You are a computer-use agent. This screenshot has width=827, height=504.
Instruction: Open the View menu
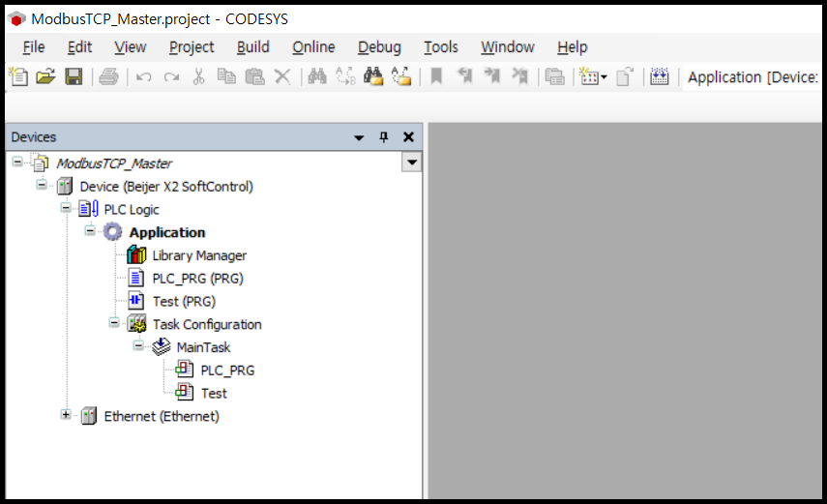click(x=131, y=47)
